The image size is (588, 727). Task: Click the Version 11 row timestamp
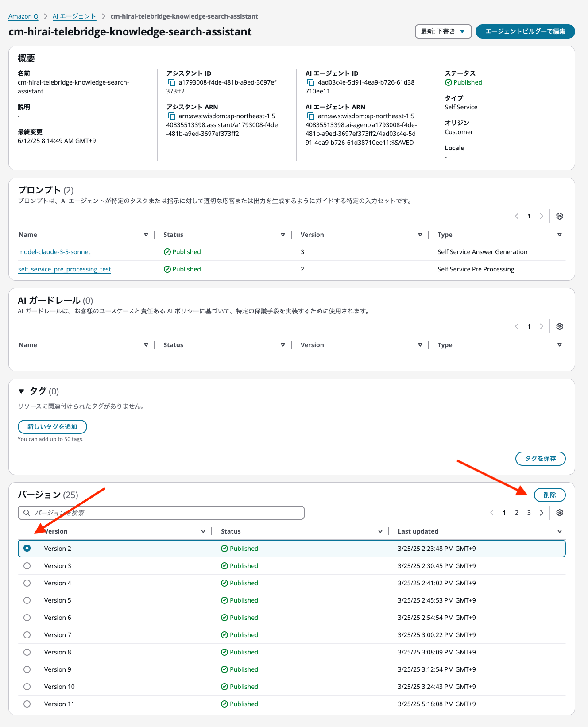[x=437, y=704]
